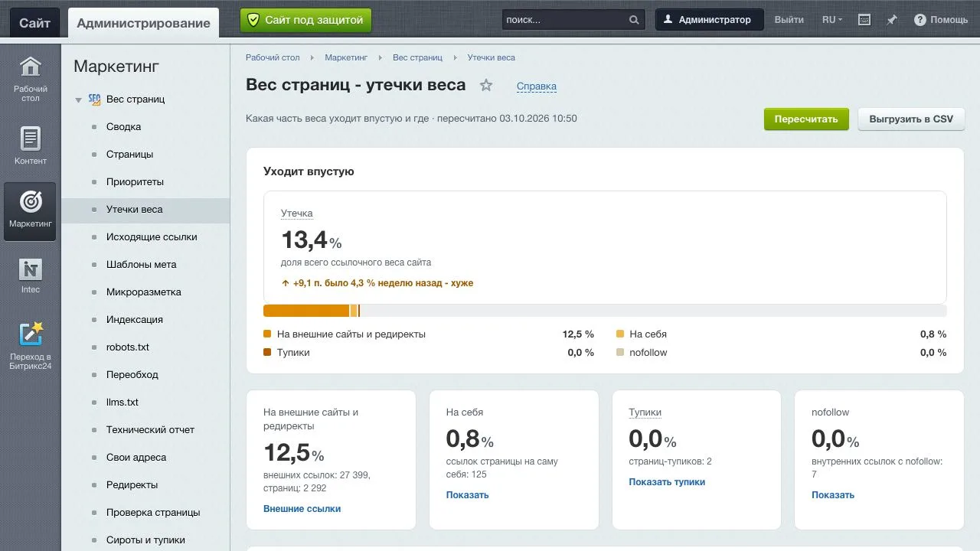Go to Маркетинг breadcrumb

pyautogui.click(x=346, y=57)
